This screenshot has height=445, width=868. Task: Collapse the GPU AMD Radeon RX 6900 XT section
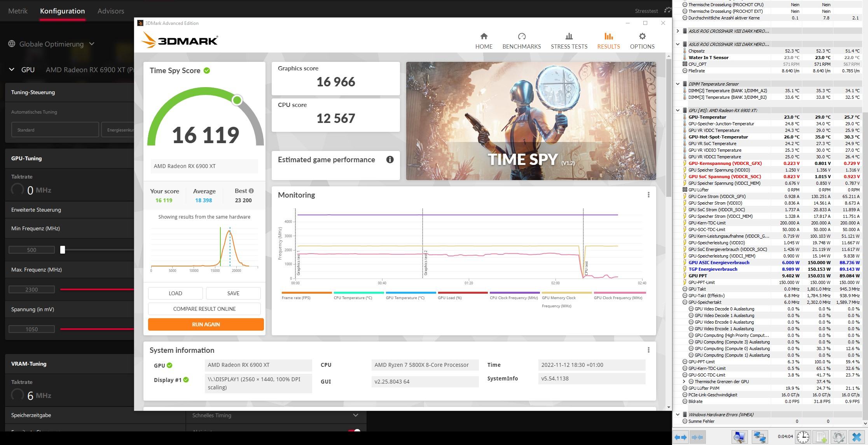(x=12, y=70)
